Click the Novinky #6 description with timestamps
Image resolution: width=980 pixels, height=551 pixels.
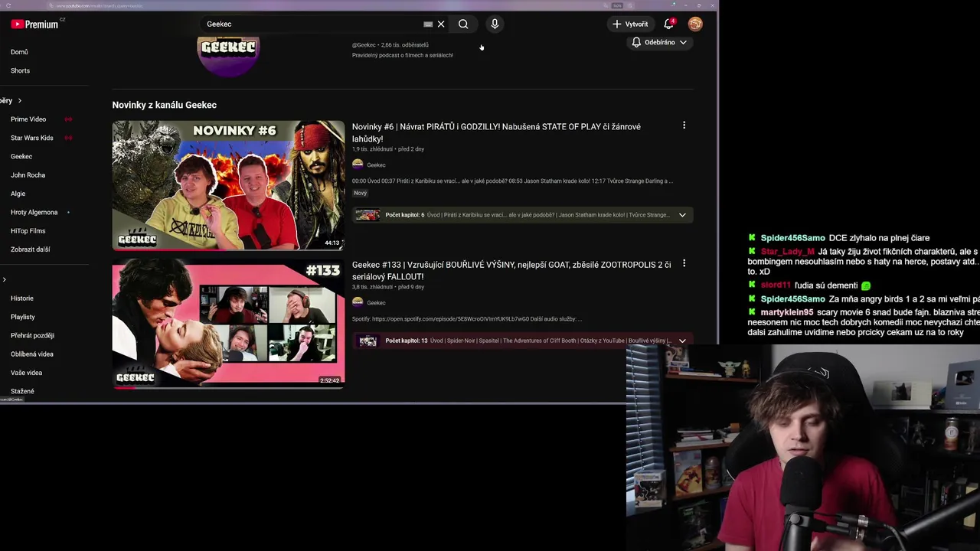coord(512,181)
